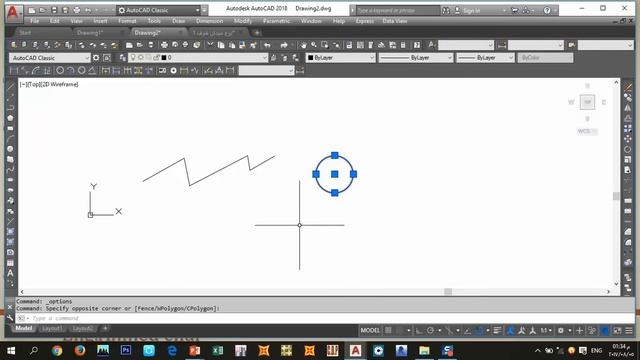Select the Multiline Text A tool

10,273
